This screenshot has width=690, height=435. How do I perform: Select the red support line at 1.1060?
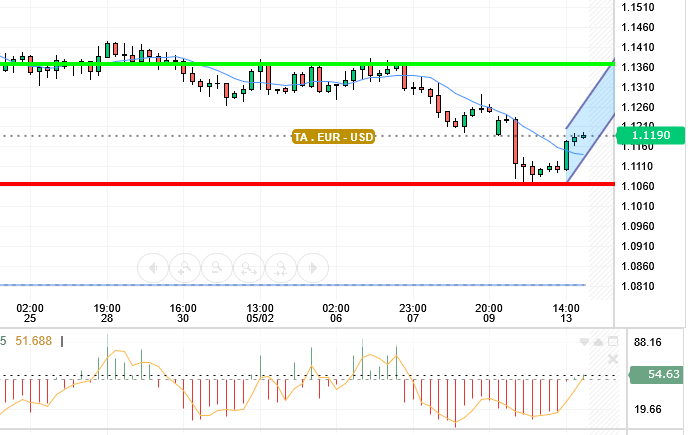click(307, 184)
